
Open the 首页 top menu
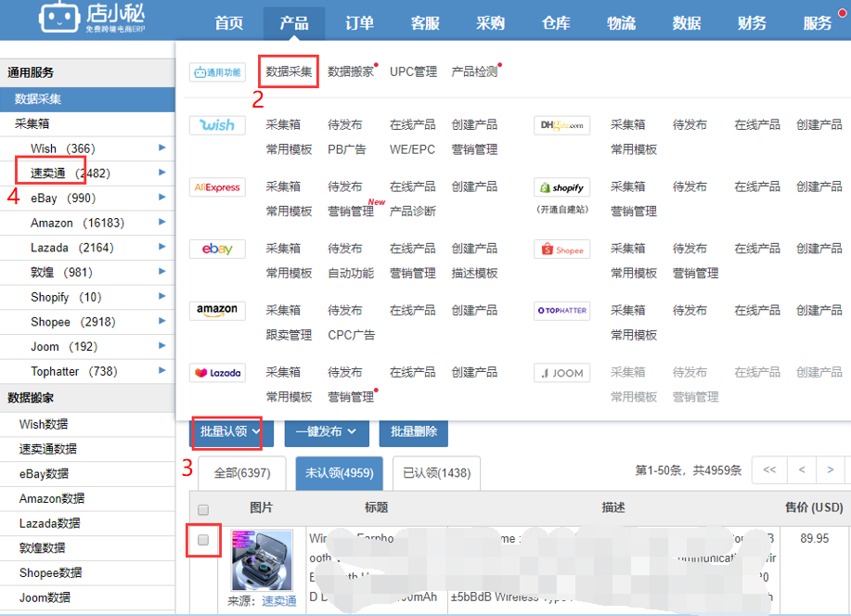pos(228,23)
